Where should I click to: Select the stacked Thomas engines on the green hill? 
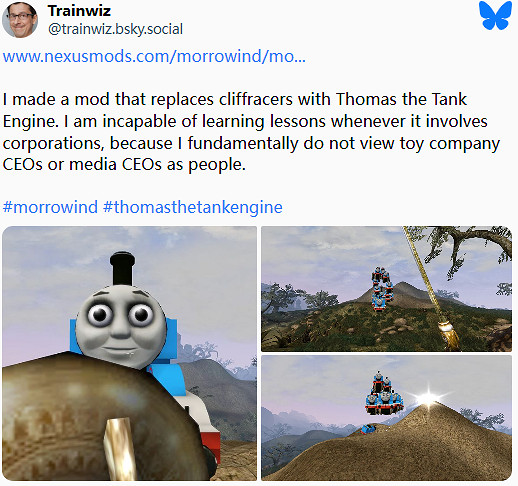(x=381, y=289)
